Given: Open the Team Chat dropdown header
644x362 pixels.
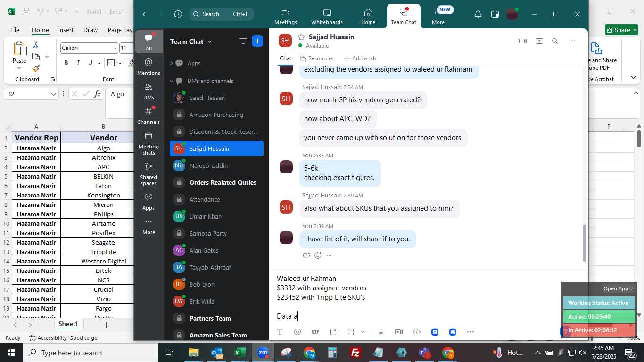Looking at the screenshot, I should pos(191,41).
